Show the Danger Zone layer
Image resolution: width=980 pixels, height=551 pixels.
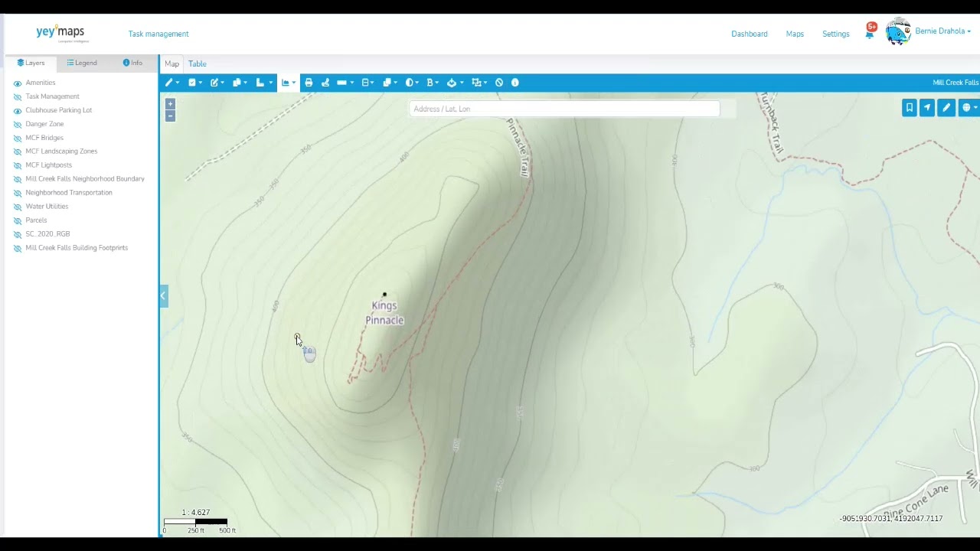pos(18,125)
